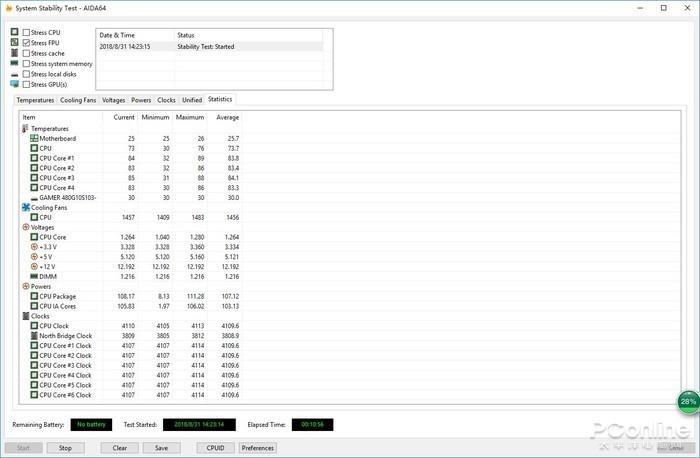Enable the Stress CPU checkbox
This screenshot has width=700, height=458.
(26, 33)
